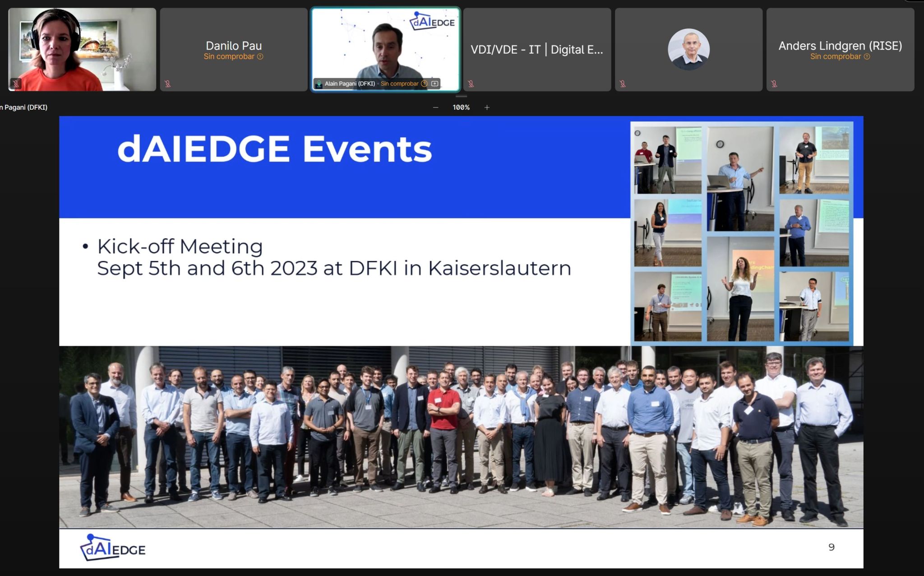Viewport: 924px width, 576px height.
Task: Click muted mic icon on VDI/VDE tile
Action: pyautogui.click(x=471, y=84)
